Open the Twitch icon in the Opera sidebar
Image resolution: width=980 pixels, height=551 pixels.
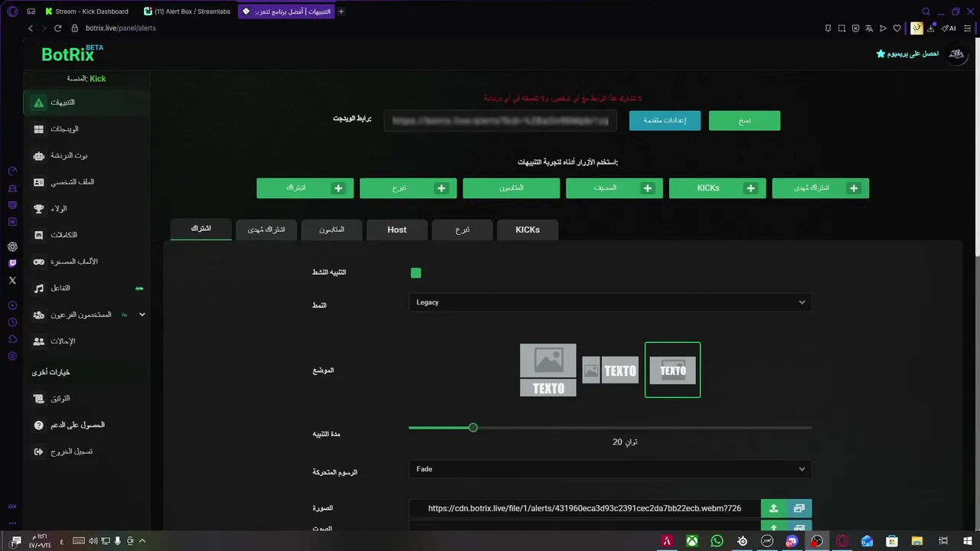[12, 263]
